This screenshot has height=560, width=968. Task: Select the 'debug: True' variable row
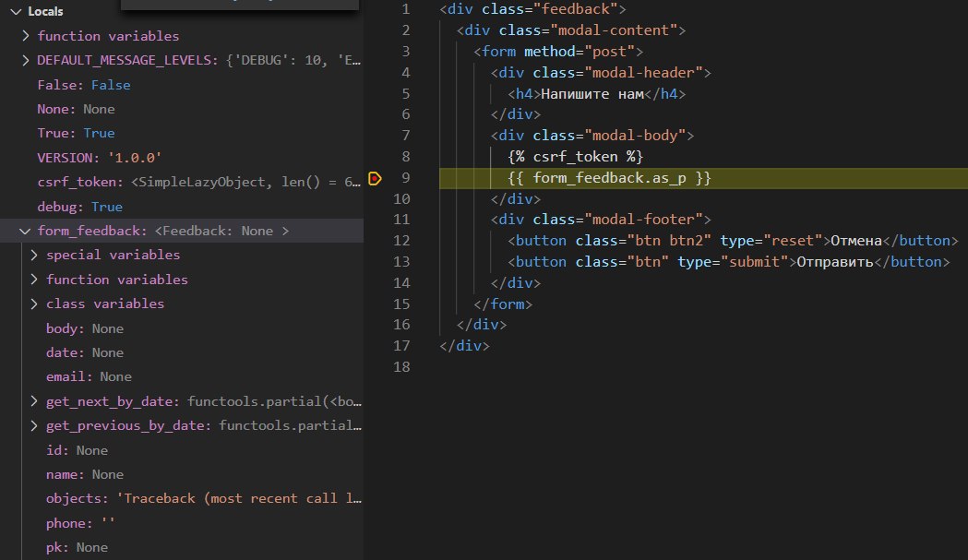pyautogui.click(x=182, y=207)
